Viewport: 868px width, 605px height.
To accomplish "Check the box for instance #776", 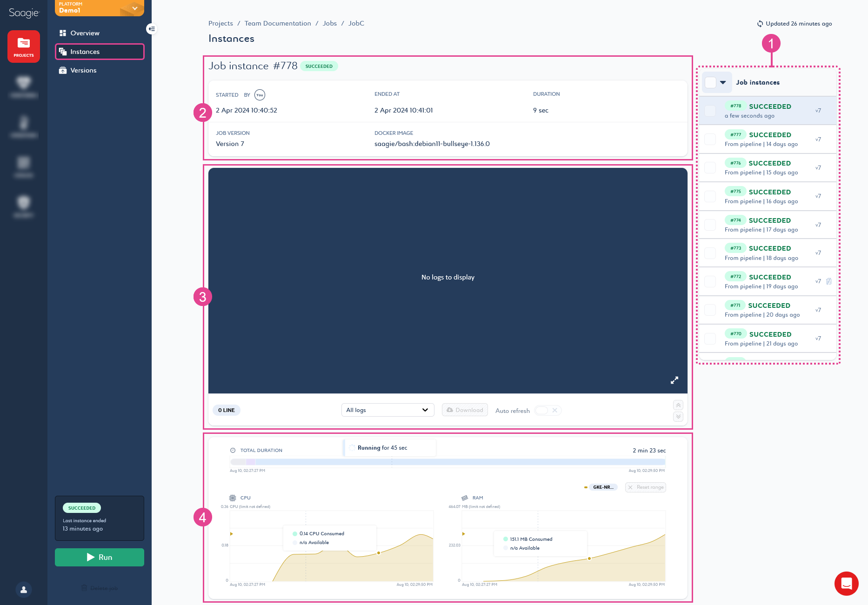I will pyautogui.click(x=710, y=167).
